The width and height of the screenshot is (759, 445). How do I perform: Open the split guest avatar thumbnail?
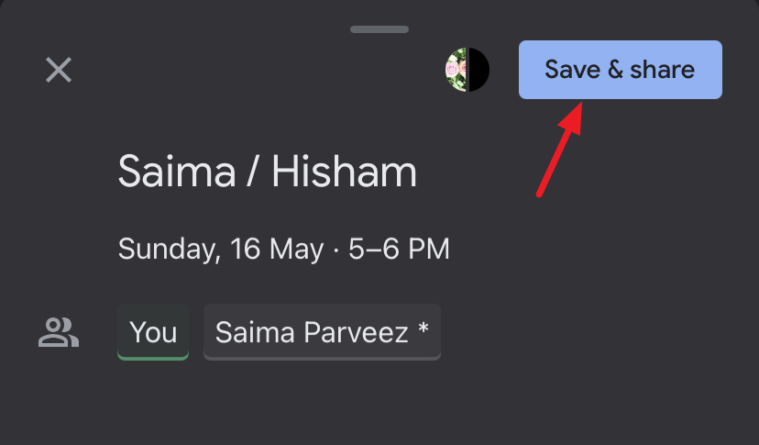point(467,70)
